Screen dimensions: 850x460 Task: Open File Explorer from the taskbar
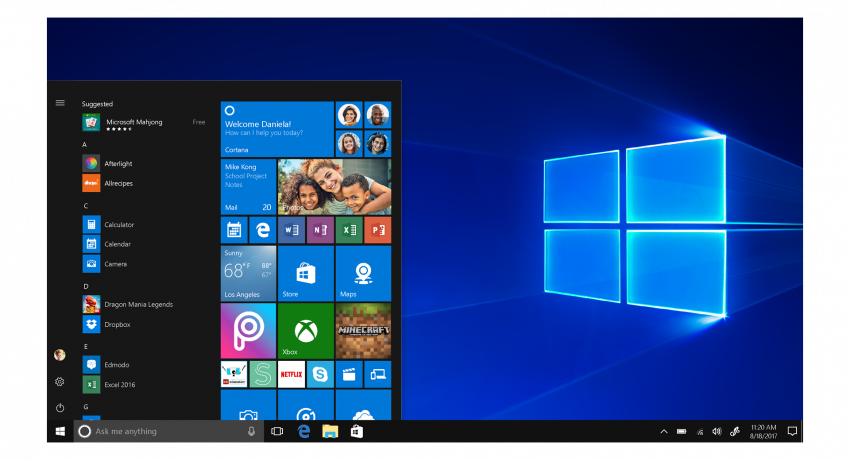pyautogui.click(x=330, y=431)
